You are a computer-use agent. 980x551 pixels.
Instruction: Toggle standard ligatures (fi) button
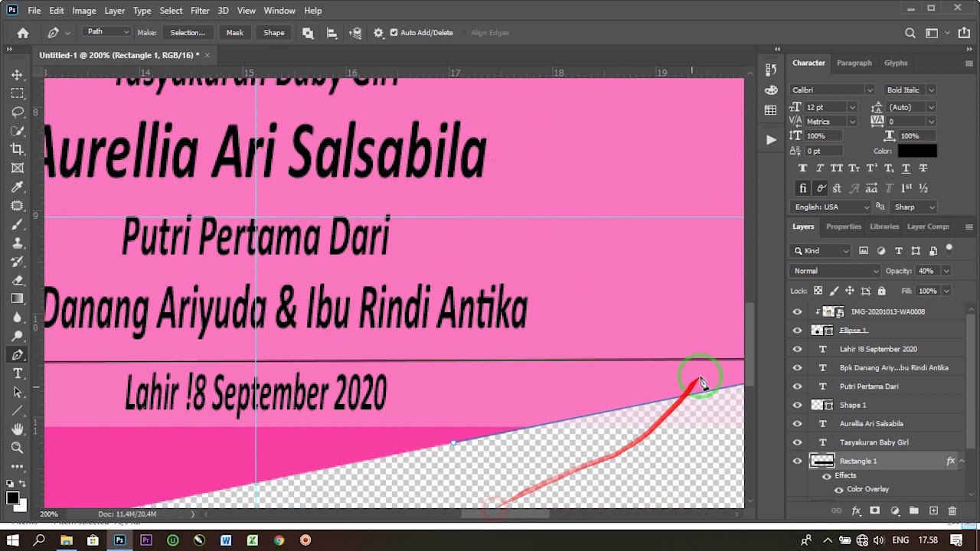click(802, 188)
